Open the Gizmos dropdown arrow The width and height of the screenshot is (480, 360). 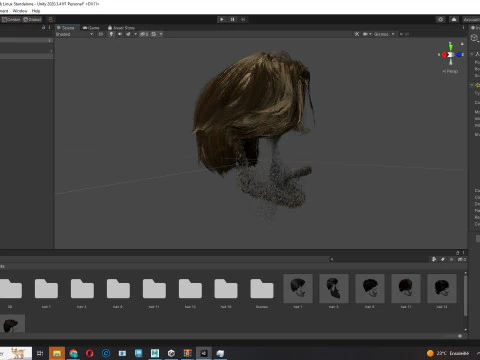coord(393,34)
